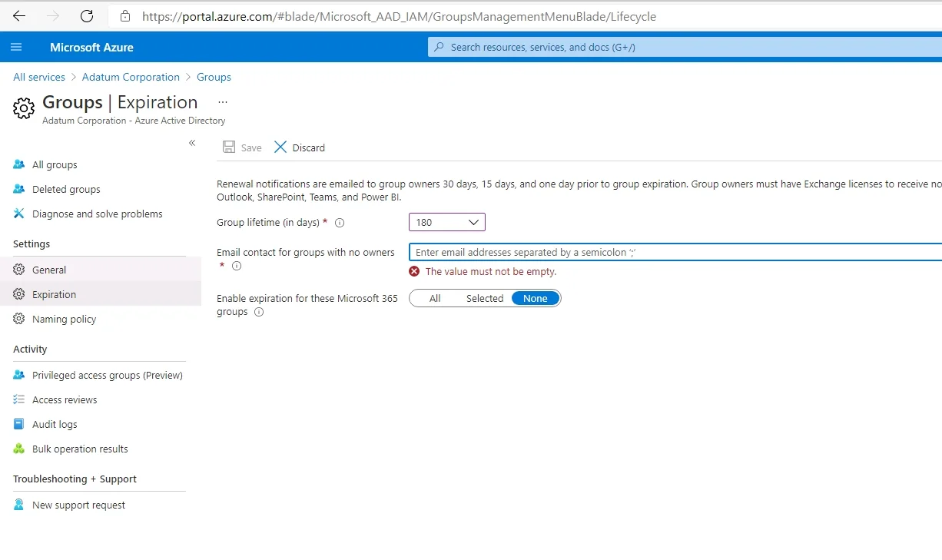Click the Save disk icon
This screenshot has width=942, height=560.
229,147
